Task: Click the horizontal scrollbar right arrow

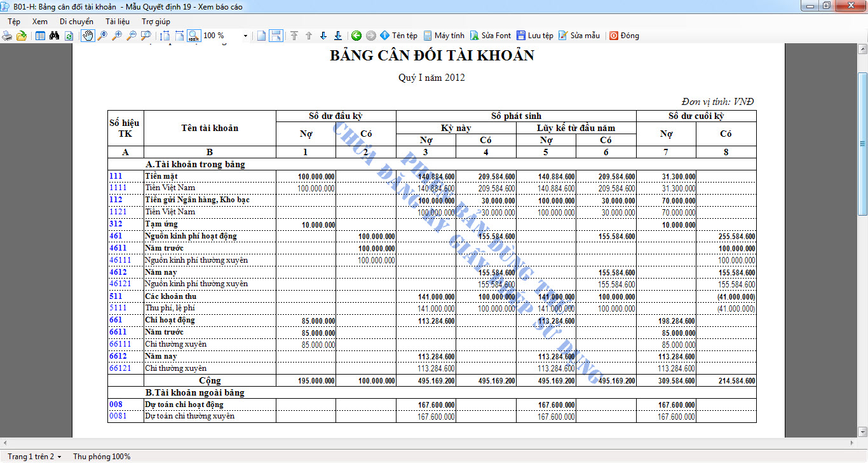Action: (x=853, y=442)
